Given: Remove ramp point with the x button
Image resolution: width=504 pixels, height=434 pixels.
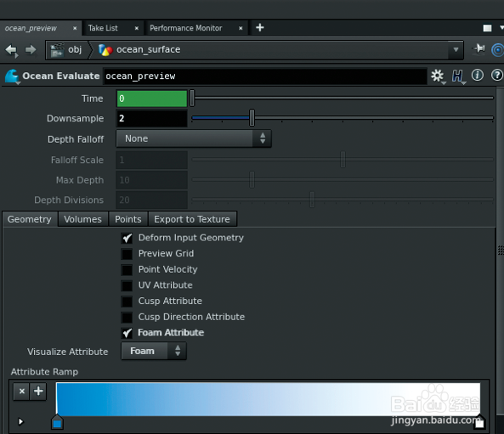Looking at the screenshot, I should point(21,392).
